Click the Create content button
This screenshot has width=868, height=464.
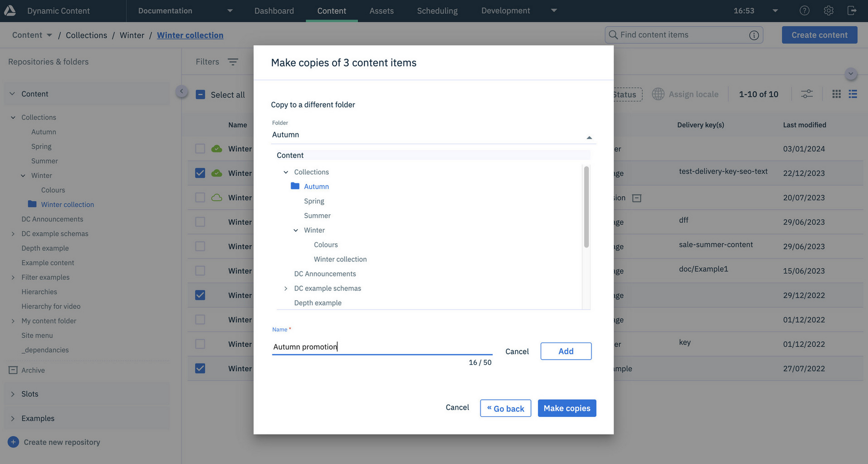(x=820, y=35)
